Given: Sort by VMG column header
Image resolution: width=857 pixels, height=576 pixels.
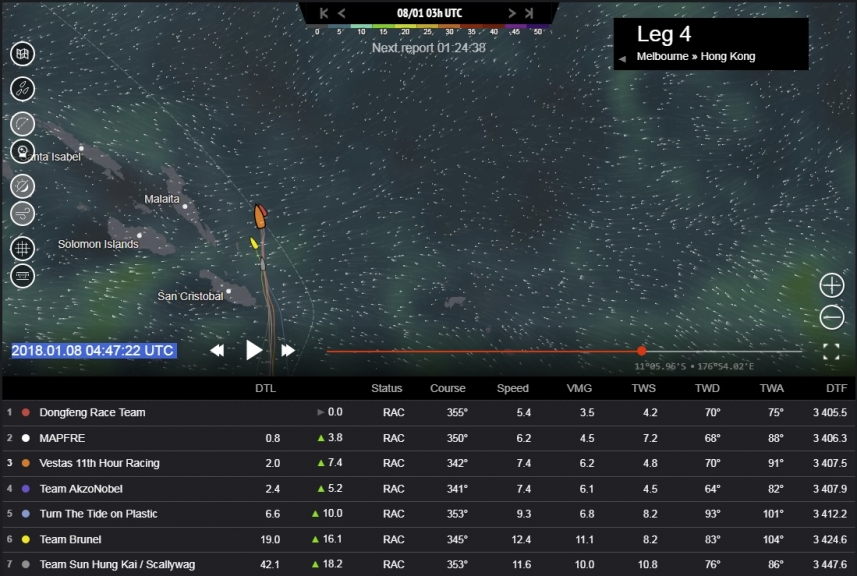Looking at the screenshot, I should pyautogui.click(x=579, y=388).
